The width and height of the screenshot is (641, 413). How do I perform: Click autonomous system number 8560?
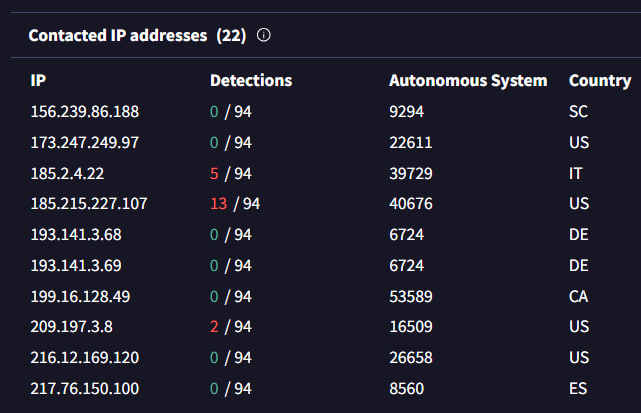coord(406,388)
